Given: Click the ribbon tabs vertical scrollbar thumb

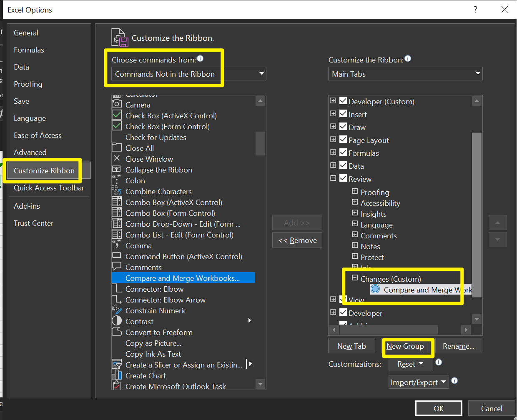Looking at the screenshot, I should tap(477, 215).
